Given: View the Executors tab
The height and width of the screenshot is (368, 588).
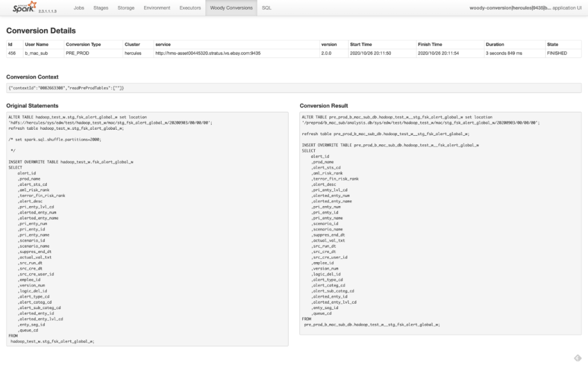Looking at the screenshot, I should click(x=190, y=8).
